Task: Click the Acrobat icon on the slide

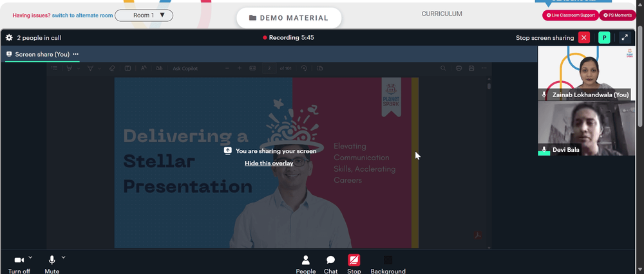Action: 478,235
